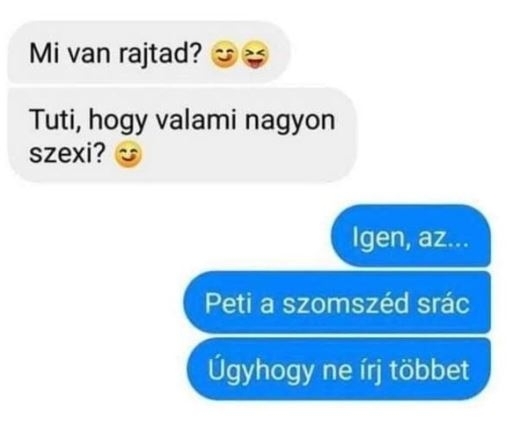Click the word 'rajtad?' in first message

tap(160, 54)
